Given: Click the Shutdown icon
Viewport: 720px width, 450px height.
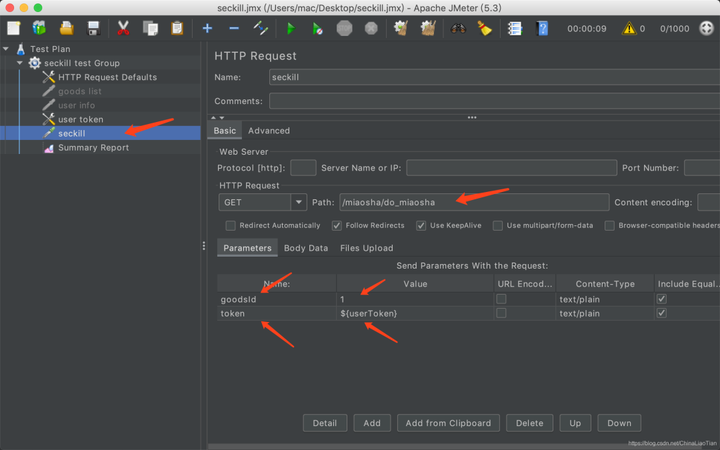Looking at the screenshot, I should click(371, 28).
